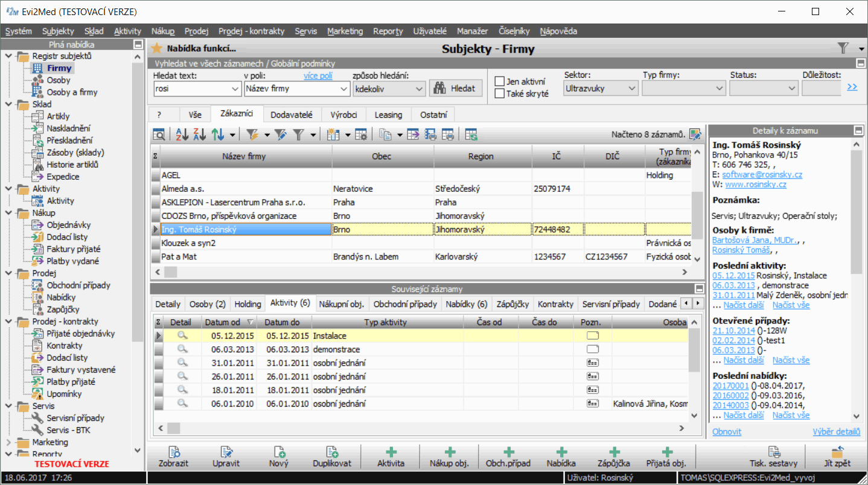Toggle the Také skryté checkbox
Image resolution: width=868 pixels, height=485 pixels.
click(x=500, y=94)
